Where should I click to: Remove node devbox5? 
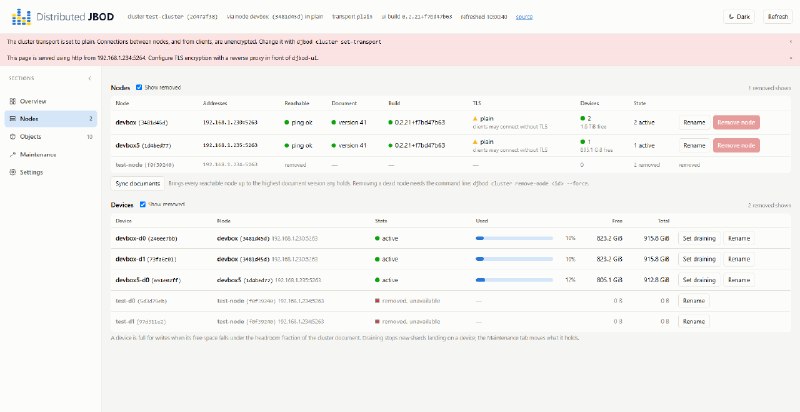pyautogui.click(x=736, y=145)
